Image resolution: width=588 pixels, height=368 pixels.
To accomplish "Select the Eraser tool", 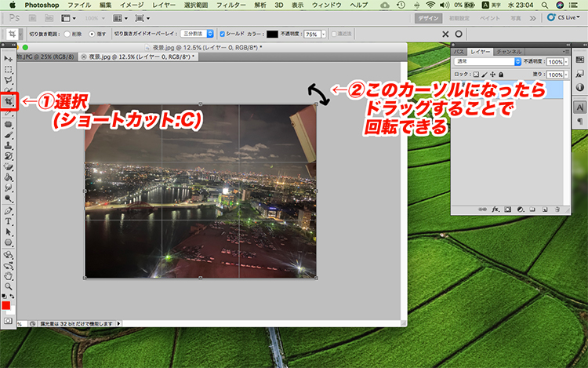I will pyautogui.click(x=9, y=166).
